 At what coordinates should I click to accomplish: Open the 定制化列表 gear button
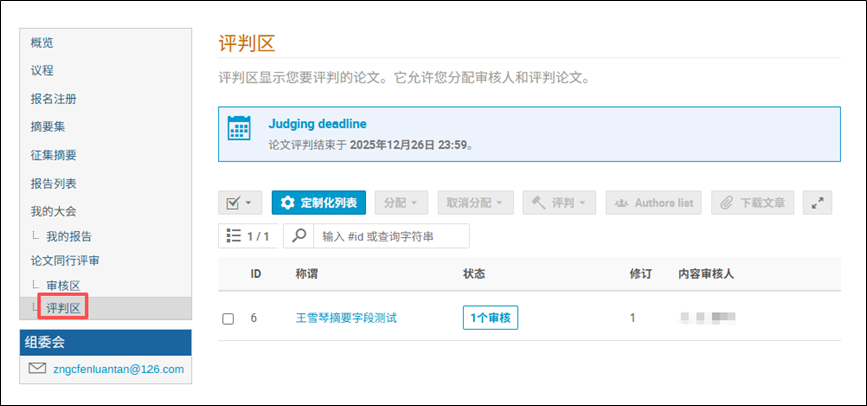tap(319, 203)
